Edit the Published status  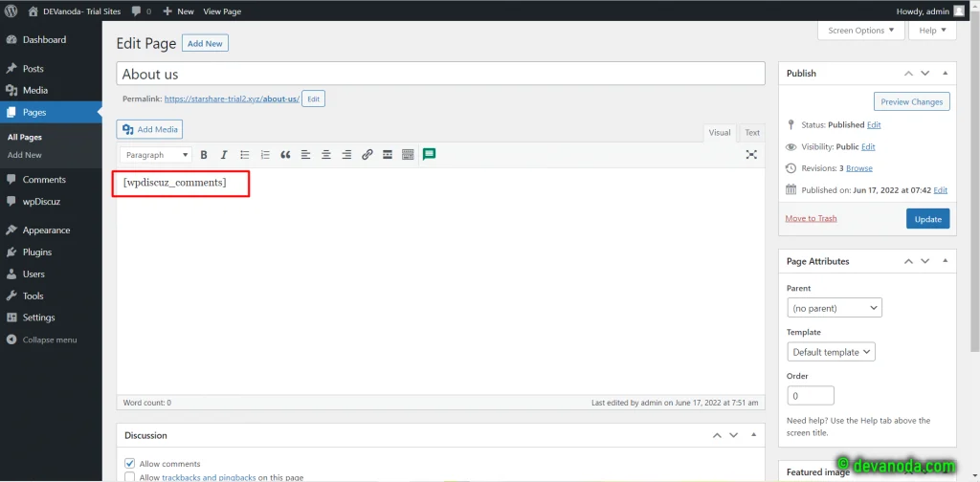click(x=874, y=125)
